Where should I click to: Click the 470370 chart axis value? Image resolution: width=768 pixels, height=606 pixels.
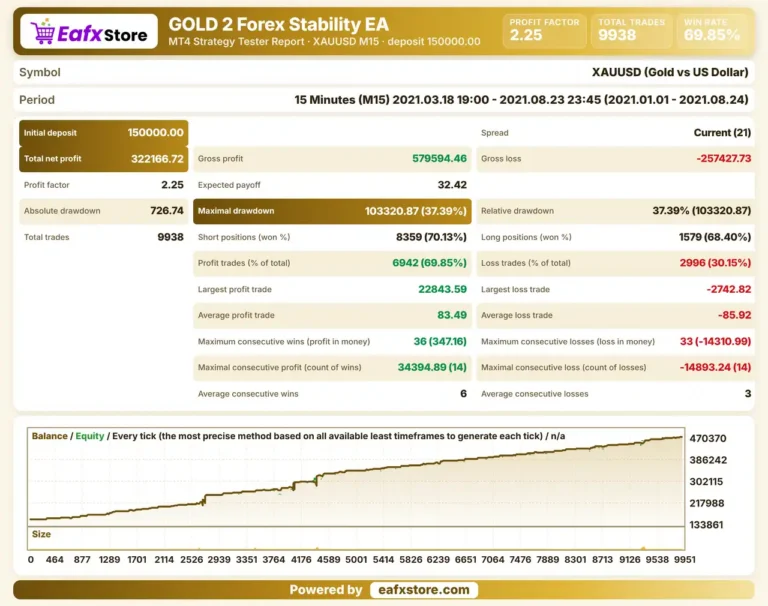[x=708, y=438]
